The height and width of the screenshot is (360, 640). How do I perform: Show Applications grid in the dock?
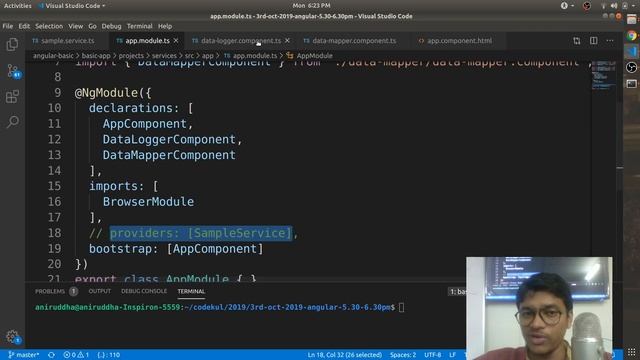pyautogui.click(x=631, y=352)
